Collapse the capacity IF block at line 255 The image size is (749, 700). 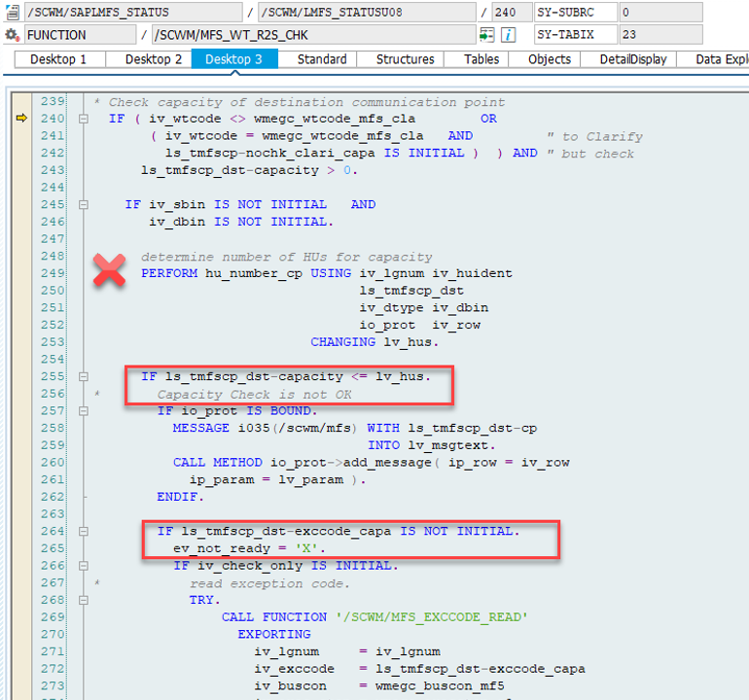84,376
